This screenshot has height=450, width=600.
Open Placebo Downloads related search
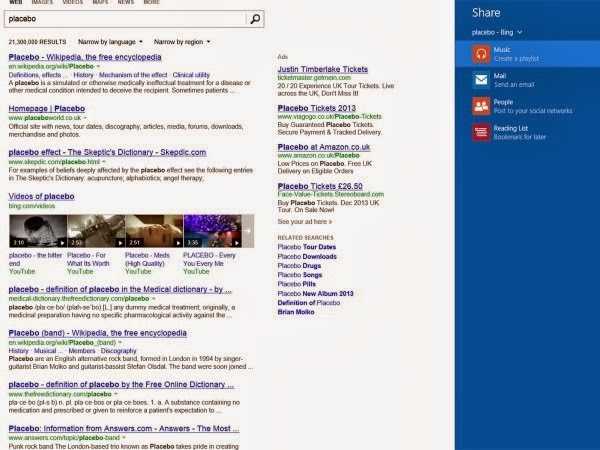pyautogui.click(x=307, y=256)
